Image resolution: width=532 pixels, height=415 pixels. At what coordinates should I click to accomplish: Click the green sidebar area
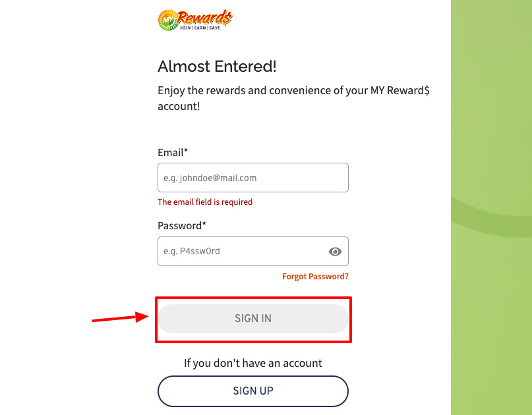pyautogui.click(x=491, y=207)
